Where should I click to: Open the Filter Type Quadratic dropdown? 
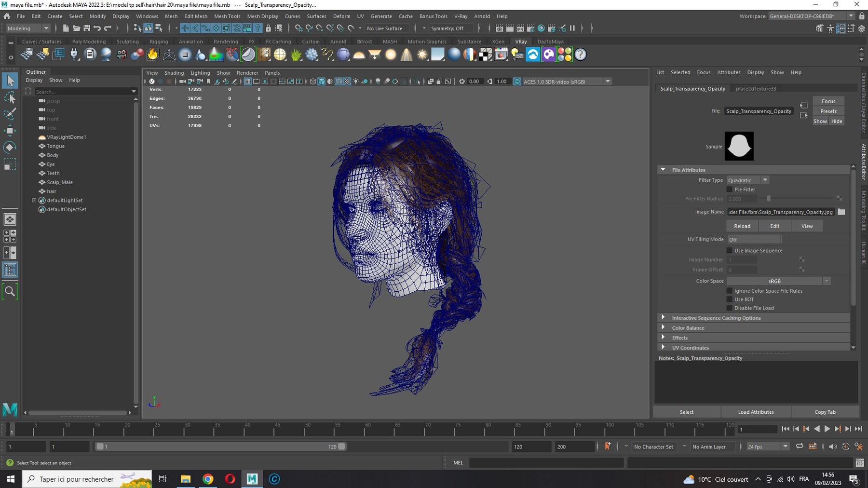click(747, 180)
